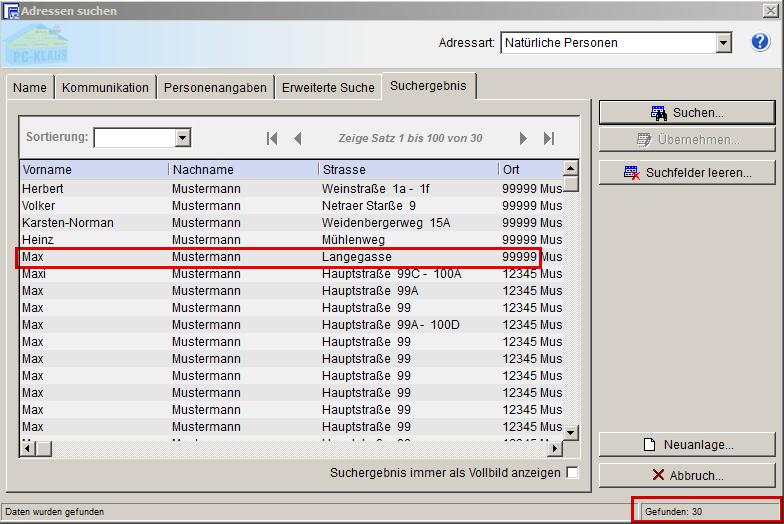Click the Neuanlage button
This screenshot has height=524, width=784.
tap(687, 445)
